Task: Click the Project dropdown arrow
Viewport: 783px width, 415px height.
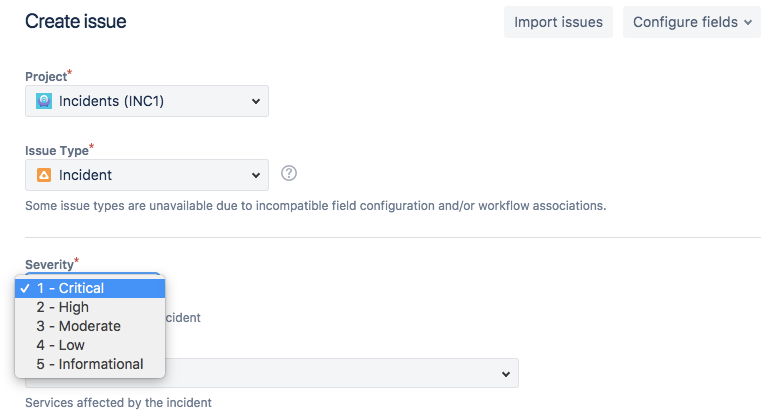Action: [256, 101]
